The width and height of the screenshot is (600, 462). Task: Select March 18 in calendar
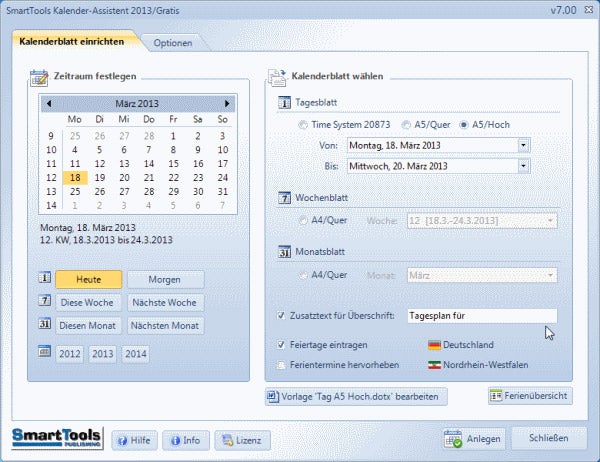click(75, 178)
